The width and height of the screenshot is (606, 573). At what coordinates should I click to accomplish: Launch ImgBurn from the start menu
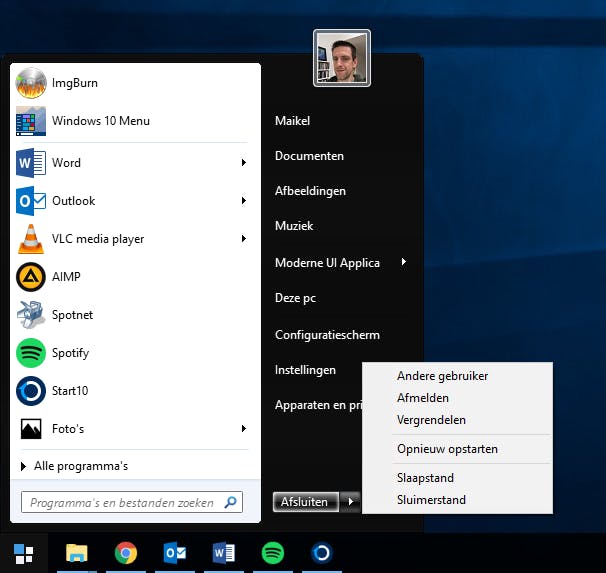pyautogui.click(x=75, y=83)
